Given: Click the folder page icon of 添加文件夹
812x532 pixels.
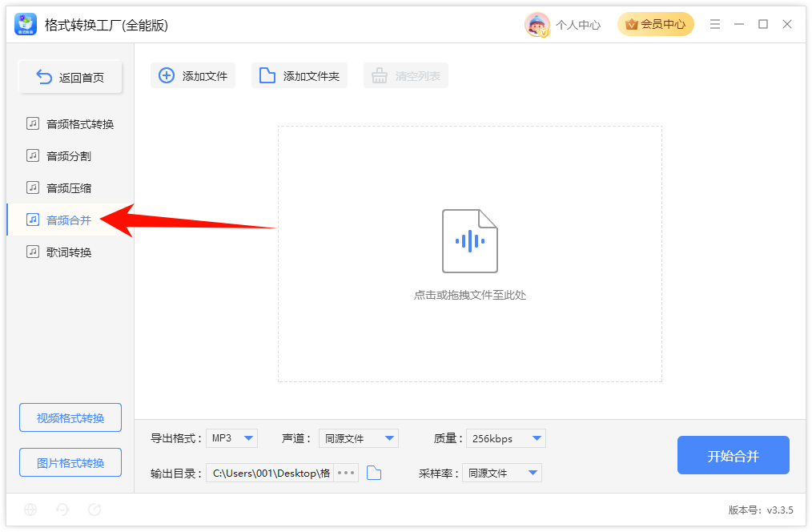Looking at the screenshot, I should coord(267,75).
